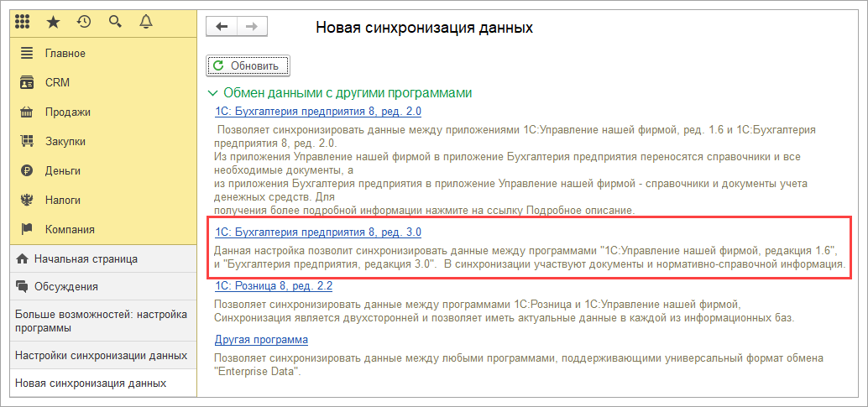Click the home icon beside Начальная страница

[22, 258]
